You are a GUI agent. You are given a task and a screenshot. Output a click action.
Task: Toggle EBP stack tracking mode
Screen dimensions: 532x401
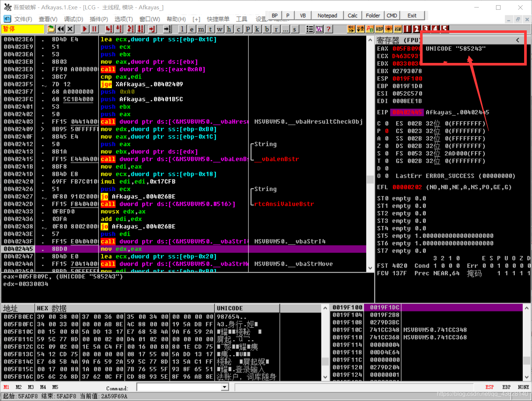[x=507, y=387]
